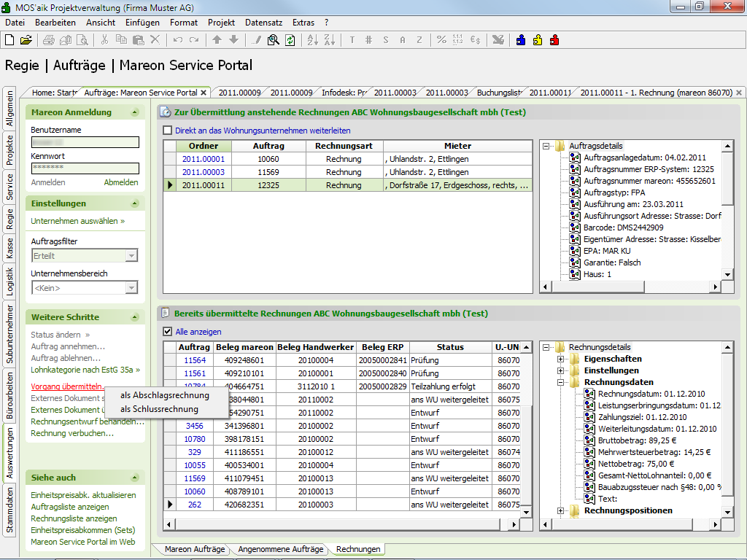Viewport: 747px width, 560px height.
Task: Open the Buchungsliste document tab
Action: (x=500, y=93)
